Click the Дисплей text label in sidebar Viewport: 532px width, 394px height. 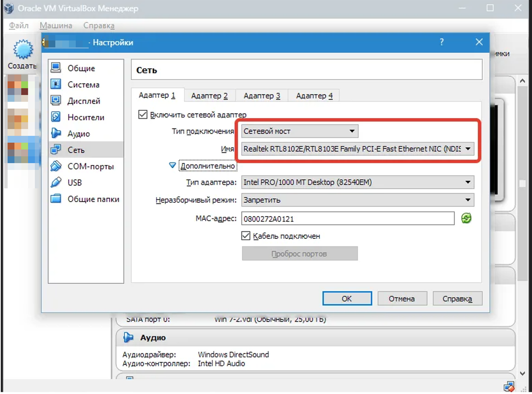pyautogui.click(x=84, y=101)
